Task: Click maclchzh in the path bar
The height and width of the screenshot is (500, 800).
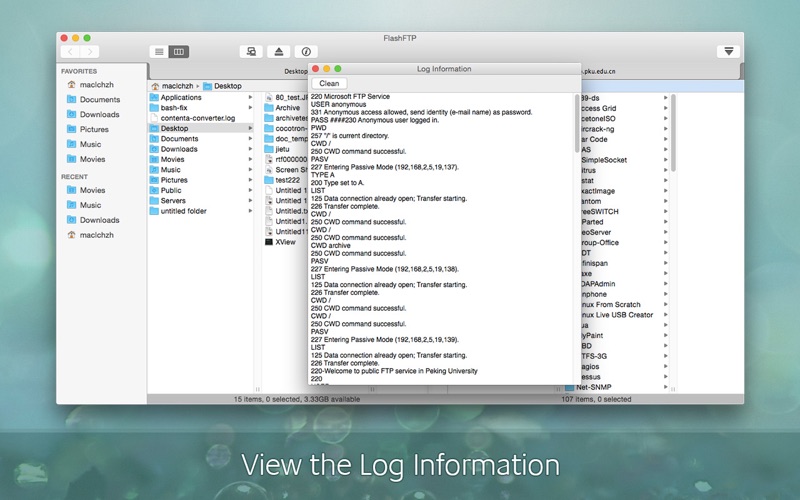Action: point(172,86)
